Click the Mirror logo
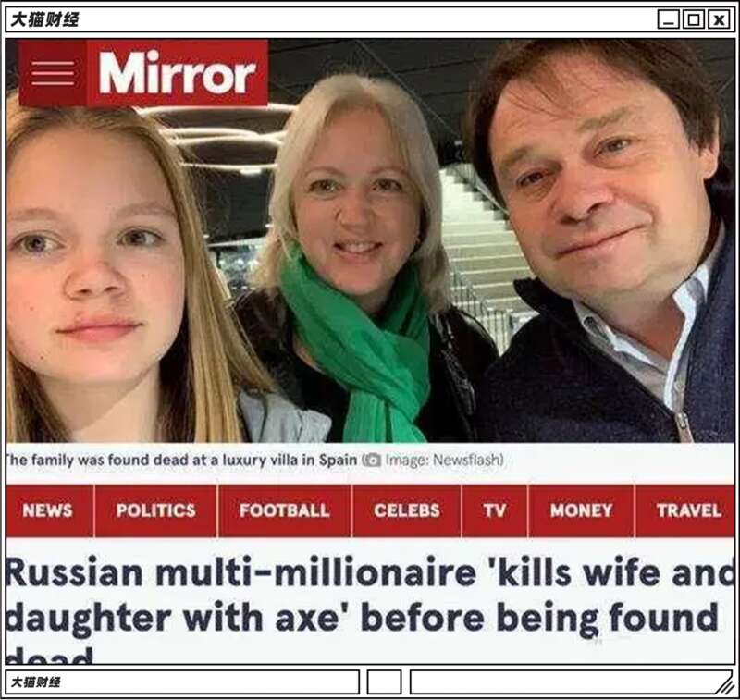 (178, 73)
